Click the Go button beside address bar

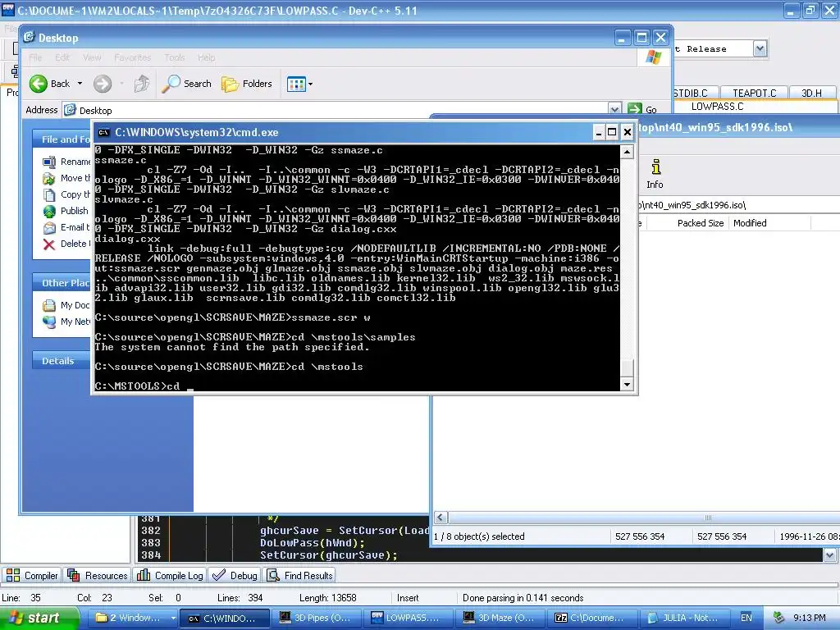(x=642, y=109)
